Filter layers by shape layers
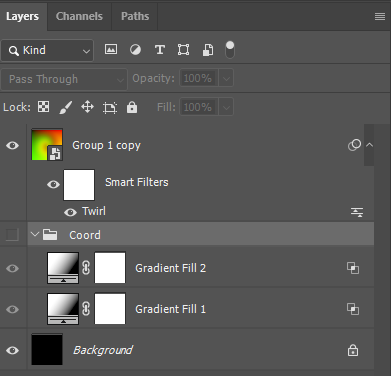 [183, 50]
